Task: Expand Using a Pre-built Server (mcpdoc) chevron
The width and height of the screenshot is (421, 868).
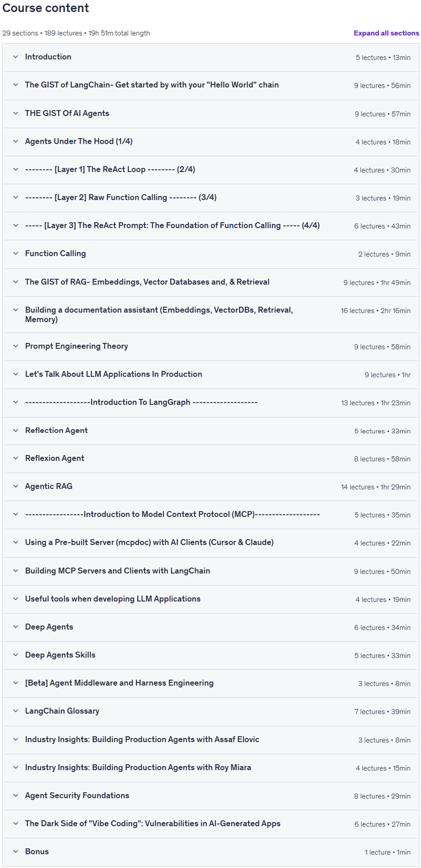Action: coord(15,542)
